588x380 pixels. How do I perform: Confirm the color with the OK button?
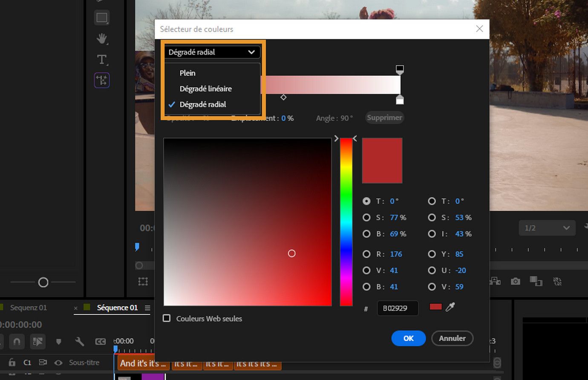(408, 338)
